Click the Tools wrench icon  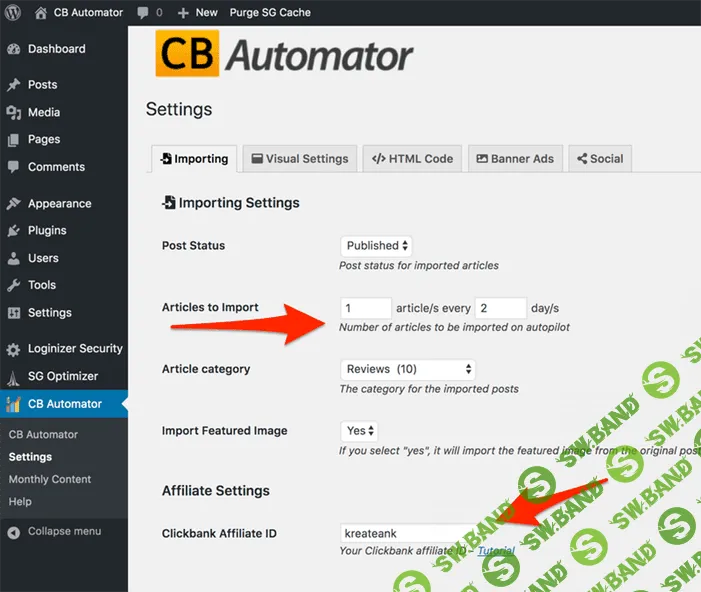click(14, 285)
